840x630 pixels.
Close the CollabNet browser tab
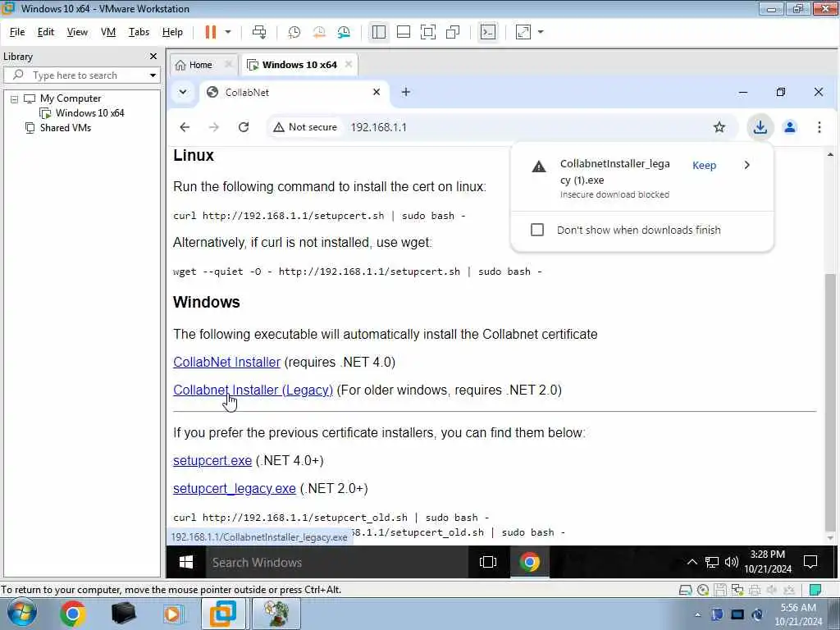[x=377, y=92]
